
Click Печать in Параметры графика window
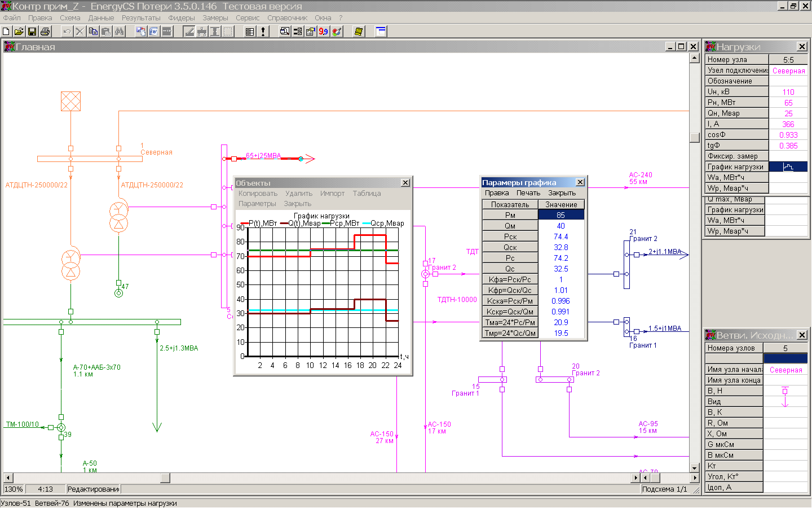(528, 193)
